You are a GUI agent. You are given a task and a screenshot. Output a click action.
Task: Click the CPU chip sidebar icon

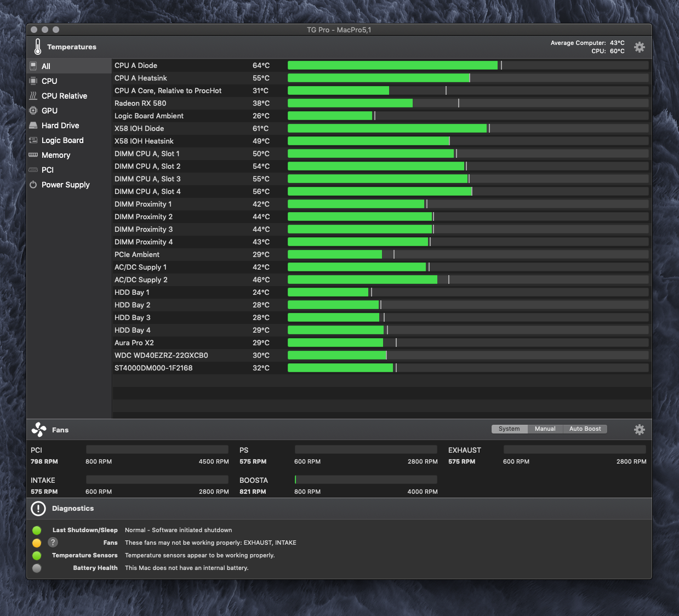click(33, 81)
